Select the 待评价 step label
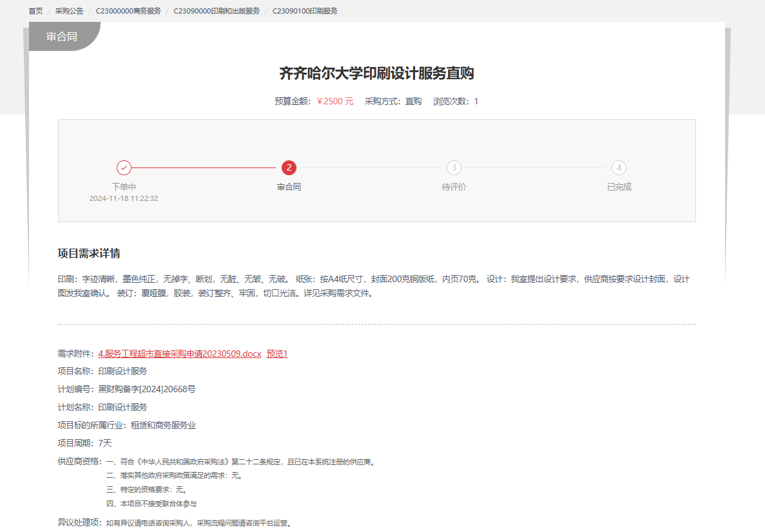 (454, 187)
